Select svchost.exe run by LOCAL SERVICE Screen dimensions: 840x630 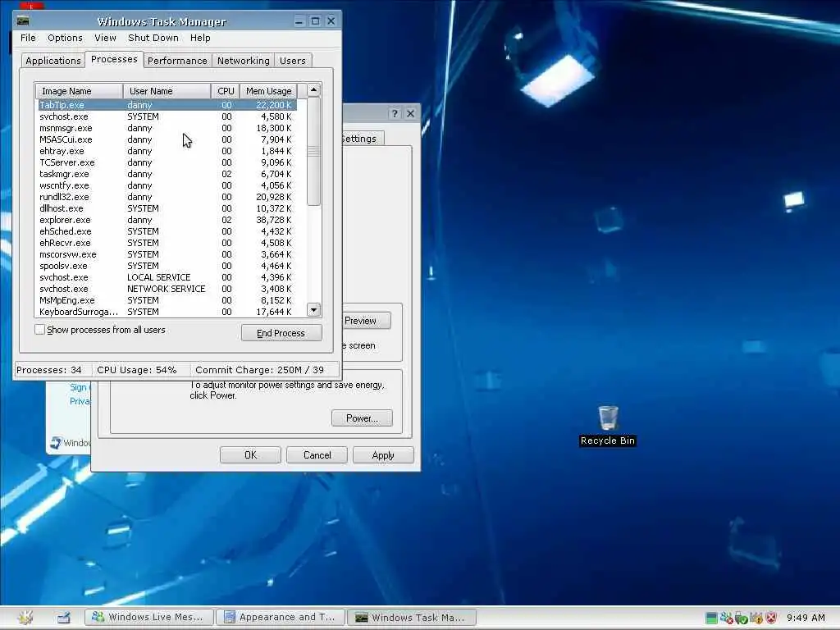(x=167, y=277)
